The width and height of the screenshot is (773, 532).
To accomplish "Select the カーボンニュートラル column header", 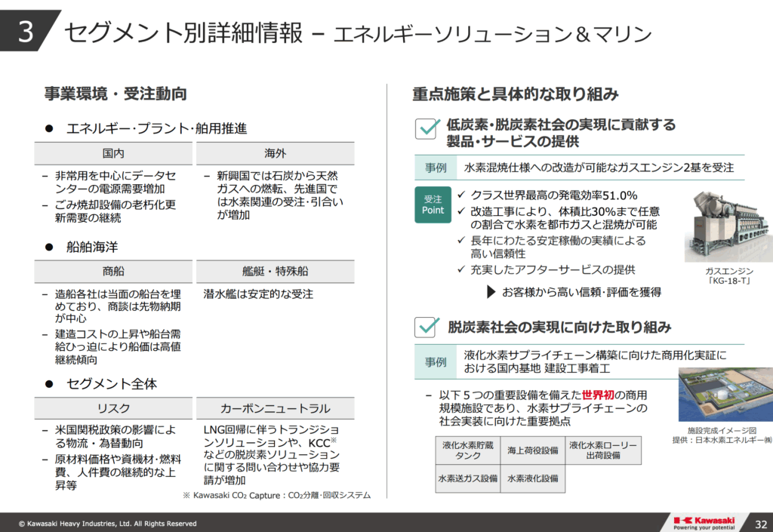I will (x=275, y=408).
